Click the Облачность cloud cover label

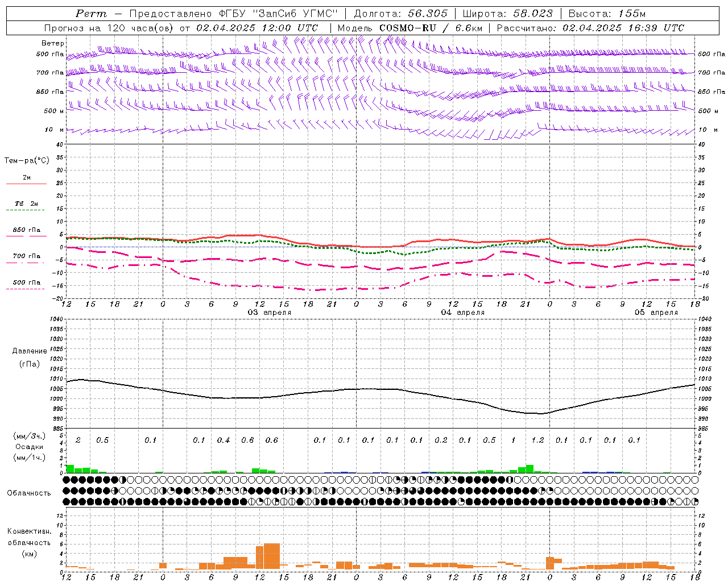(x=28, y=493)
